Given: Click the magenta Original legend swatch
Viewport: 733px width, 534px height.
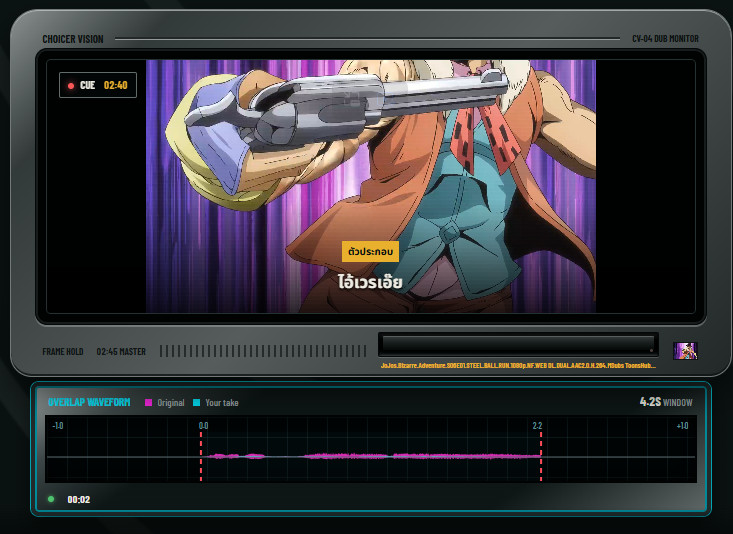Looking at the screenshot, I should coord(149,403).
